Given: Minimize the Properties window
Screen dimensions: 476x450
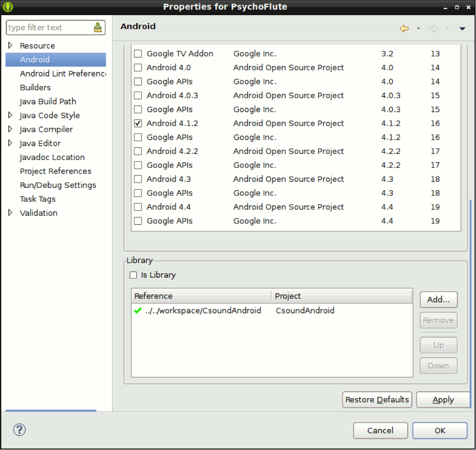Looking at the screenshot, I should 445,7.
